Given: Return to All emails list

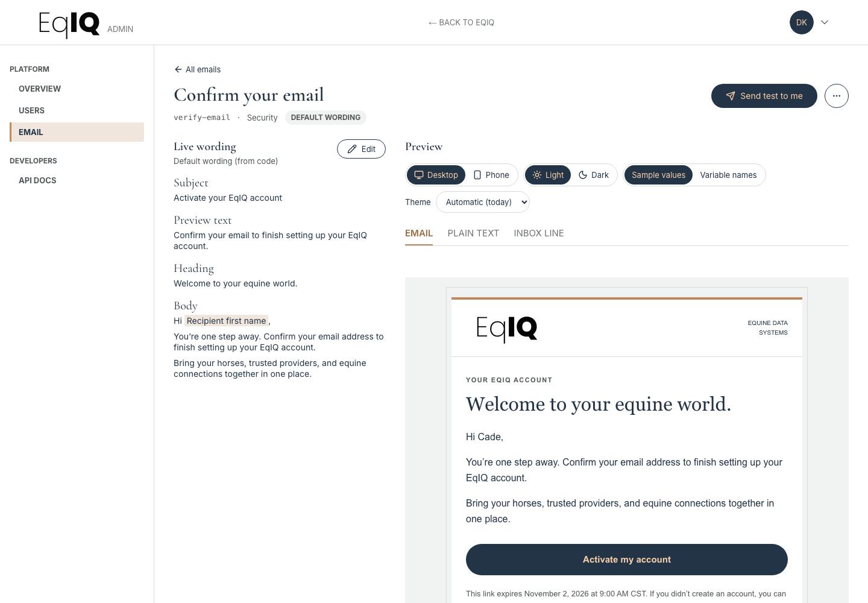Looking at the screenshot, I should (197, 69).
